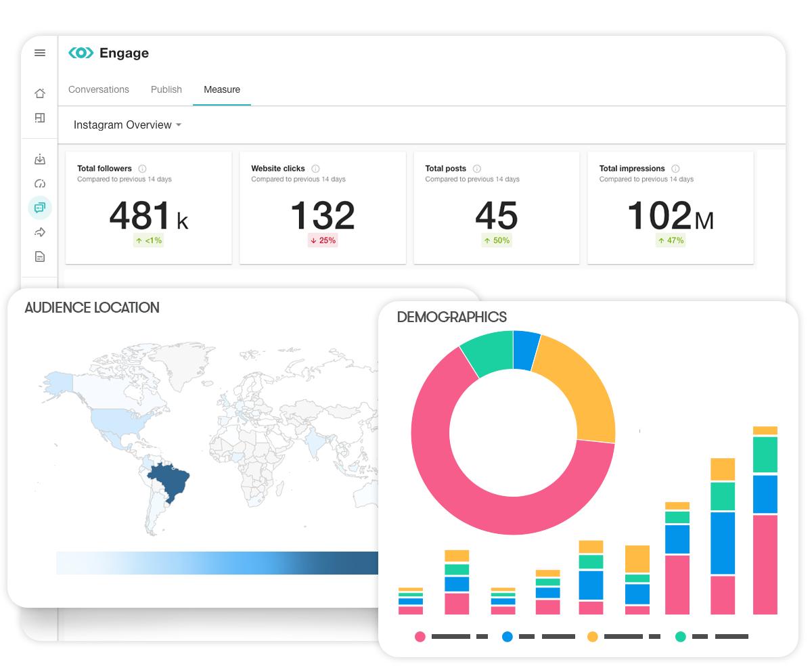Click the Website clicks info icon
Viewport: 812px width, 670px height.
(315, 169)
